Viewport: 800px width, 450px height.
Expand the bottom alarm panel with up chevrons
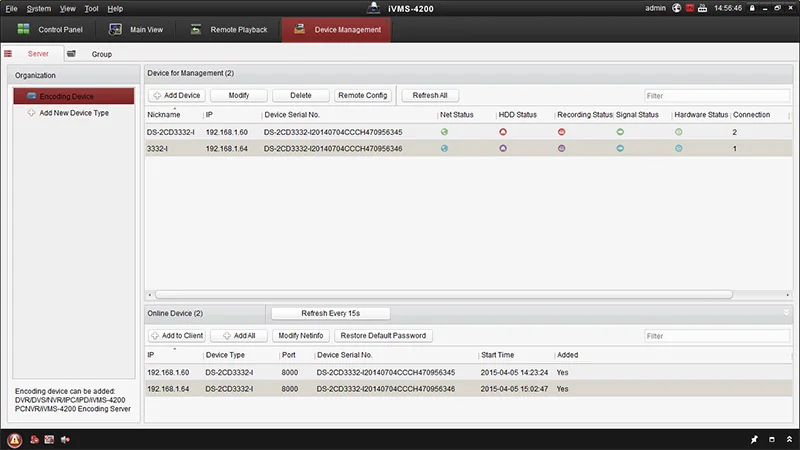click(x=787, y=439)
